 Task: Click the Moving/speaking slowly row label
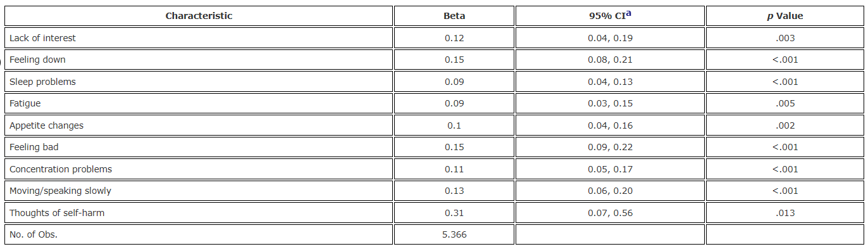click(60, 191)
